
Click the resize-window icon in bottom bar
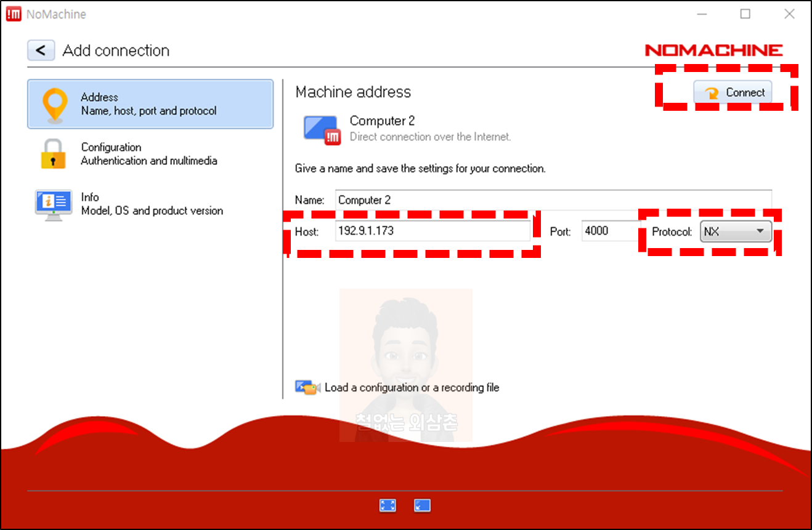point(422,505)
